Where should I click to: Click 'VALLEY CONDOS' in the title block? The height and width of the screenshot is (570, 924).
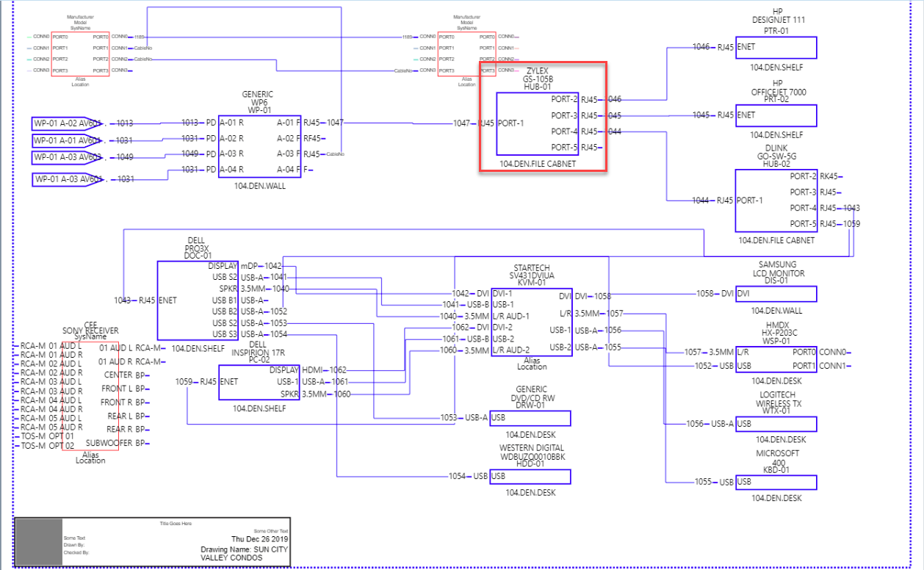coord(231,558)
